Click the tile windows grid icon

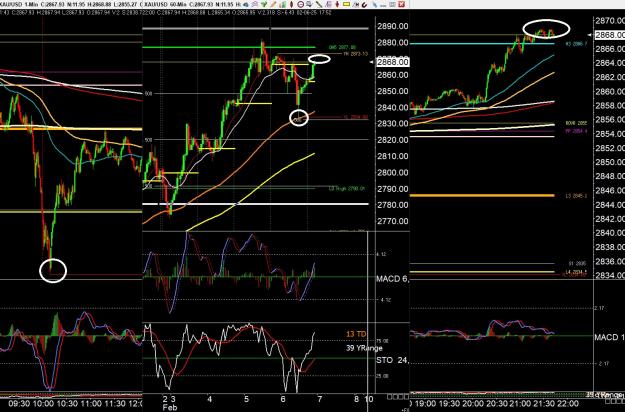tap(393, 4)
